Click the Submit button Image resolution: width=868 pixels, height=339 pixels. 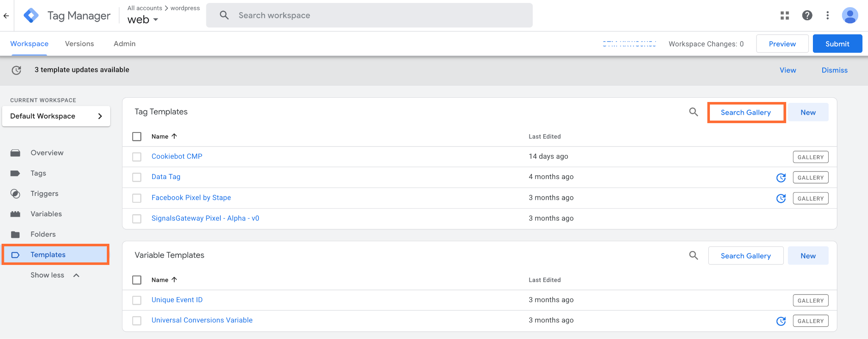[837, 44]
